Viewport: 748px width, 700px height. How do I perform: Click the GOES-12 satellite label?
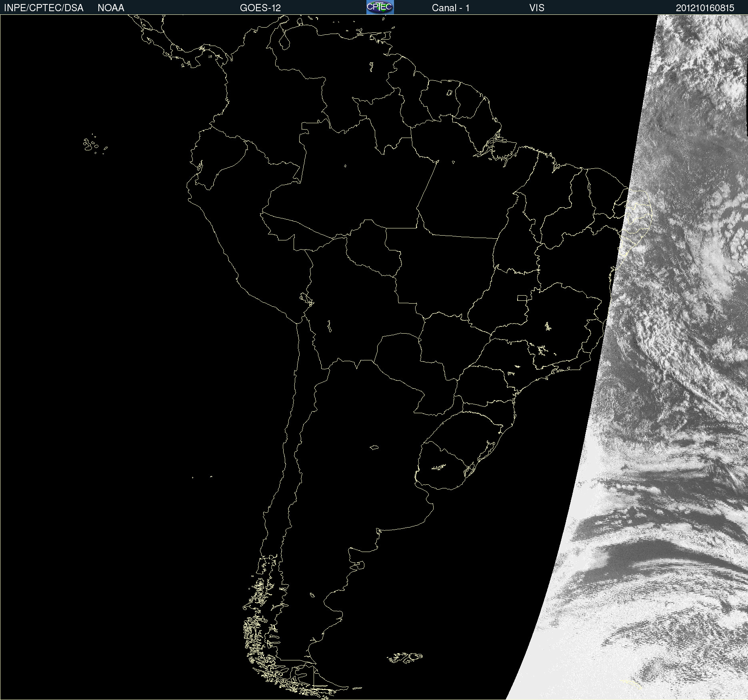tap(260, 8)
